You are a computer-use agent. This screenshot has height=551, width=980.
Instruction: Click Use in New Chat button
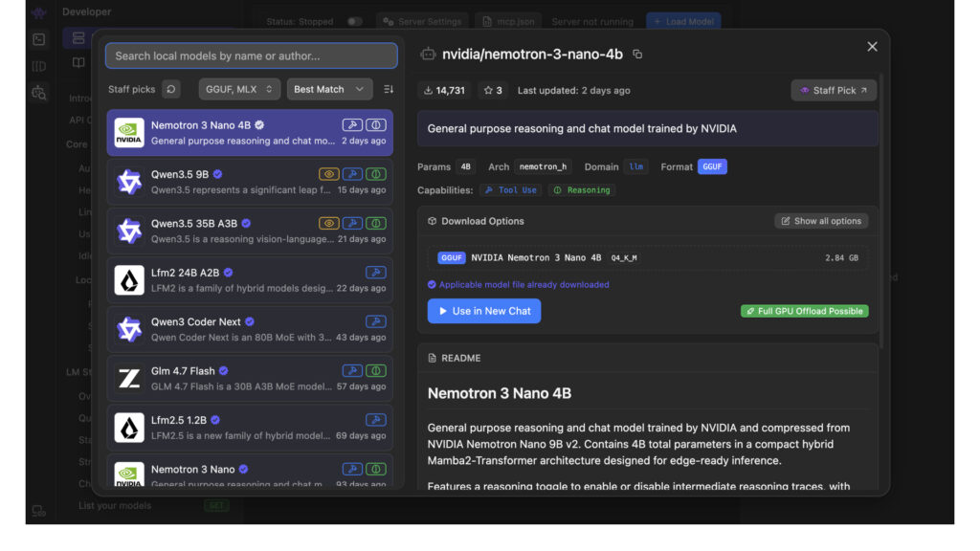tap(483, 311)
